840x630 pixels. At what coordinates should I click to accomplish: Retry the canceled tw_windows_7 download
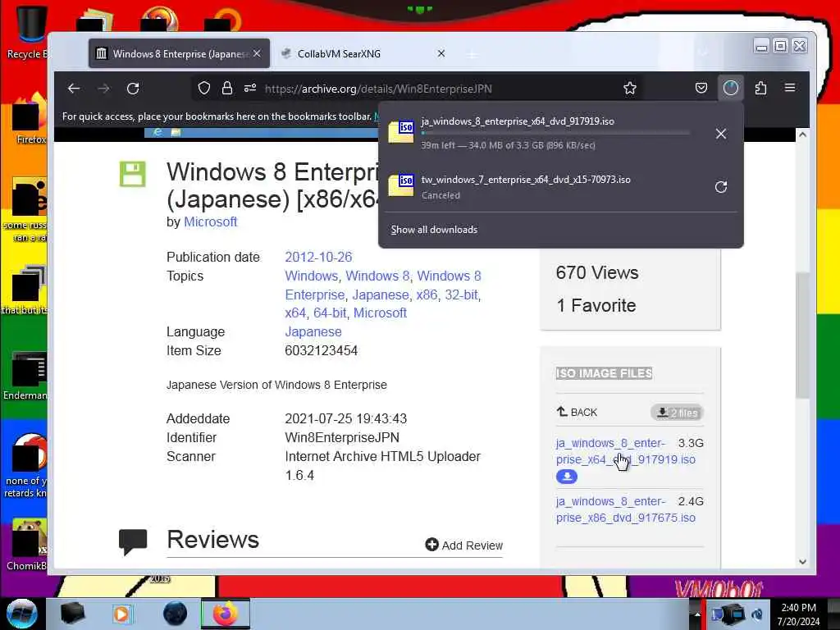[x=721, y=187]
